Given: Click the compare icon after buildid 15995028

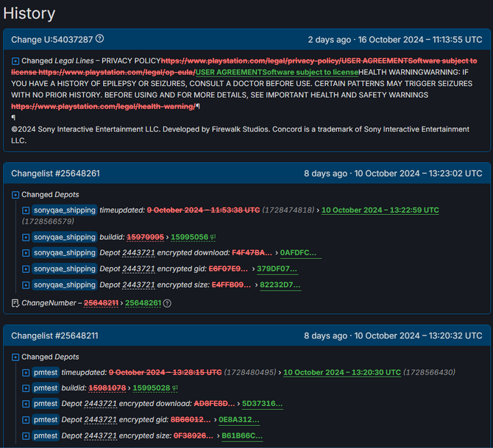Looking at the screenshot, I should click(x=175, y=388).
